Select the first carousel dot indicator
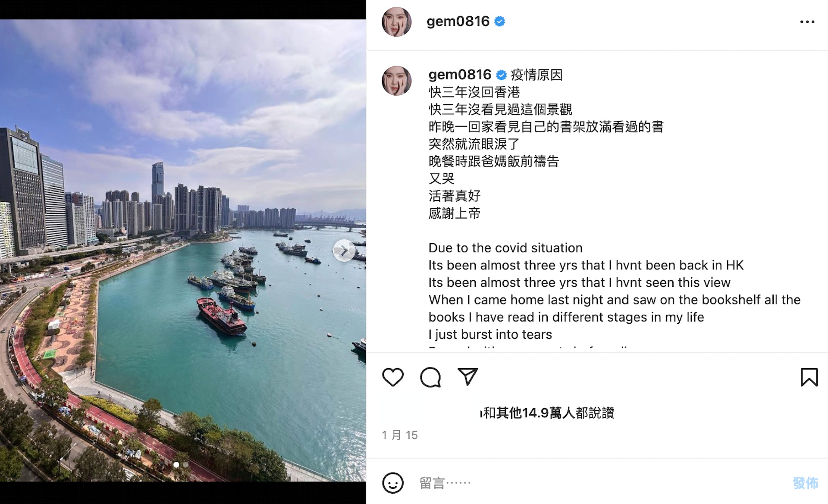This screenshot has height=504, width=828. click(x=176, y=465)
